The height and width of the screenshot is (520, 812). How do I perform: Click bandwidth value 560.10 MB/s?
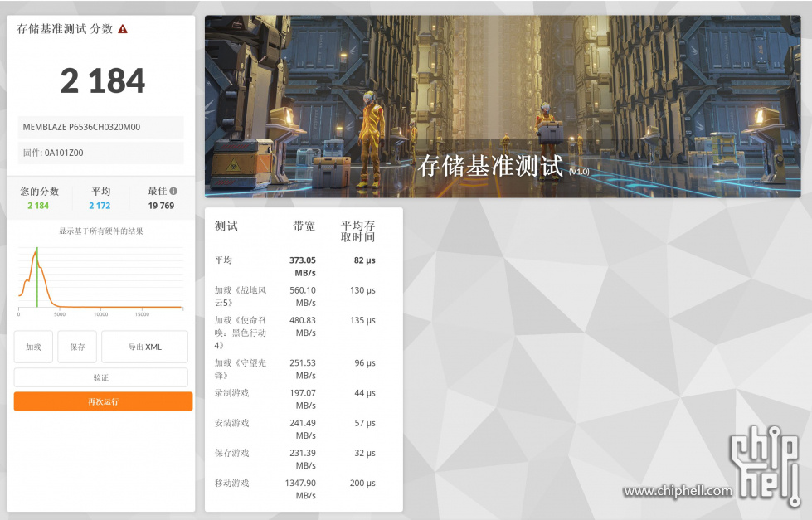pyautogui.click(x=303, y=296)
